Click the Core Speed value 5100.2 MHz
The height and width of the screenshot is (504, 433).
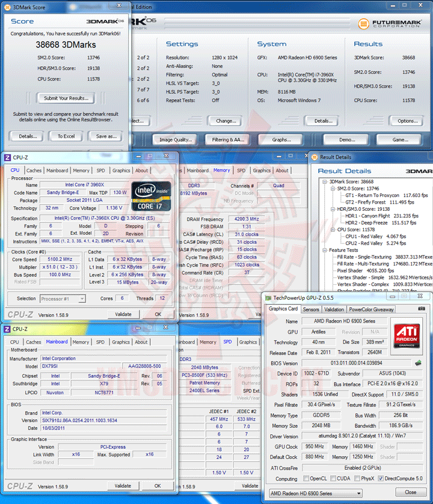(60, 259)
